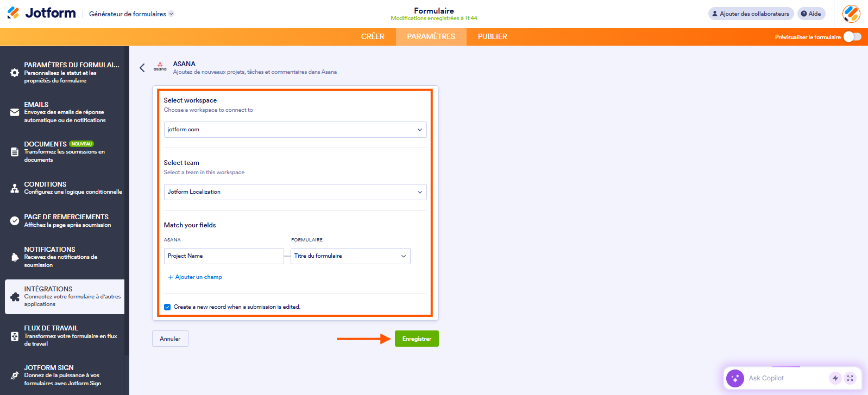This screenshot has height=395, width=868.
Task: Click the Match your fields heading
Action: tap(190, 225)
